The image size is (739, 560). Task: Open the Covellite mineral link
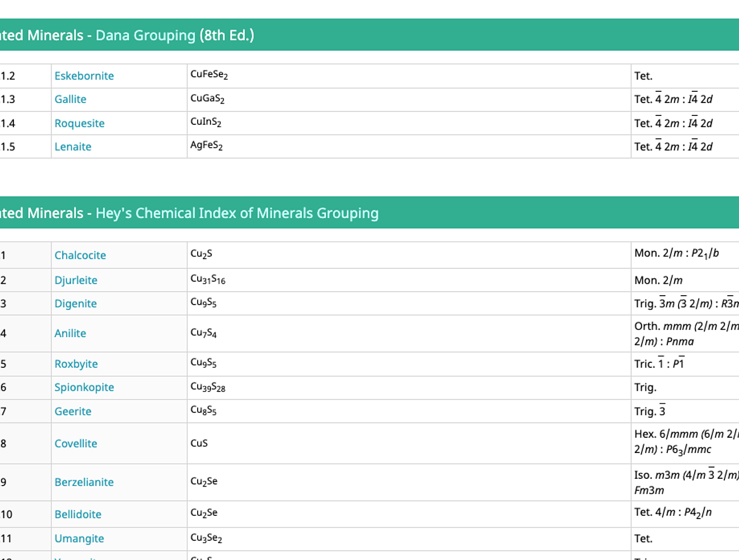point(76,444)
